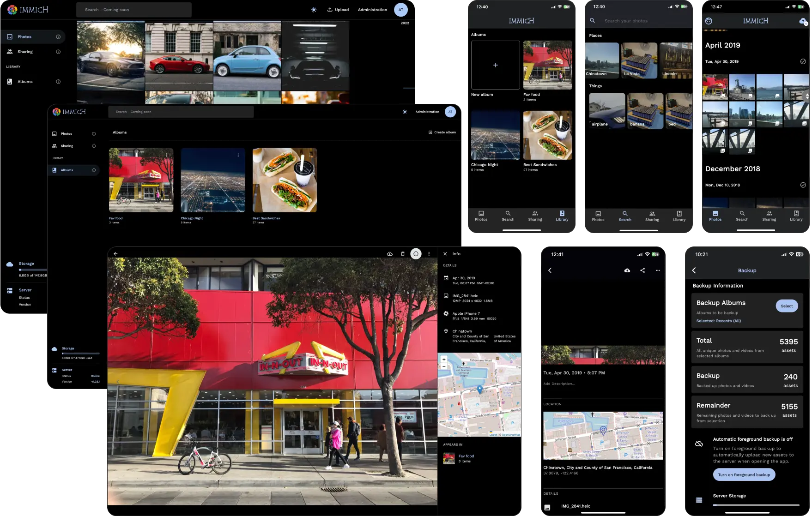Zoom in on the info panel map

click(x=444, y=359)
